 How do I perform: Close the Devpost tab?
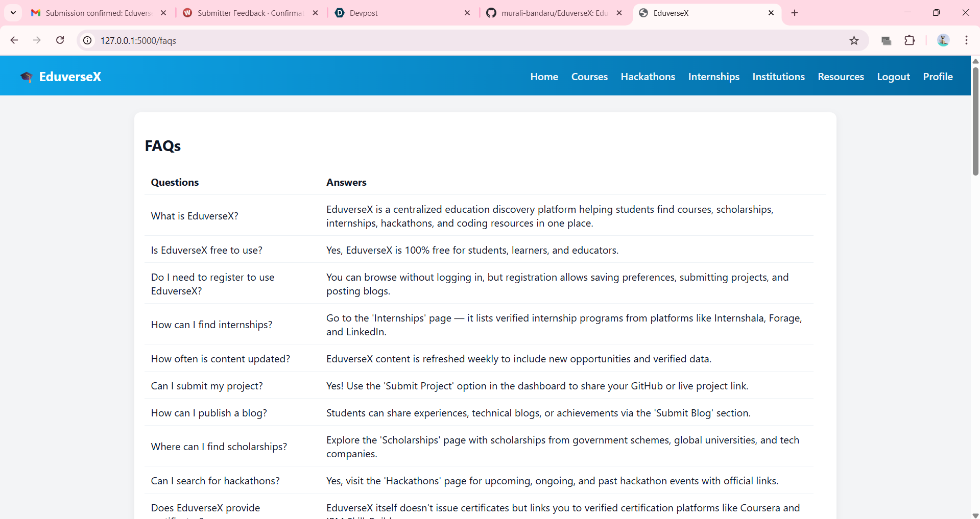[467, 13]
